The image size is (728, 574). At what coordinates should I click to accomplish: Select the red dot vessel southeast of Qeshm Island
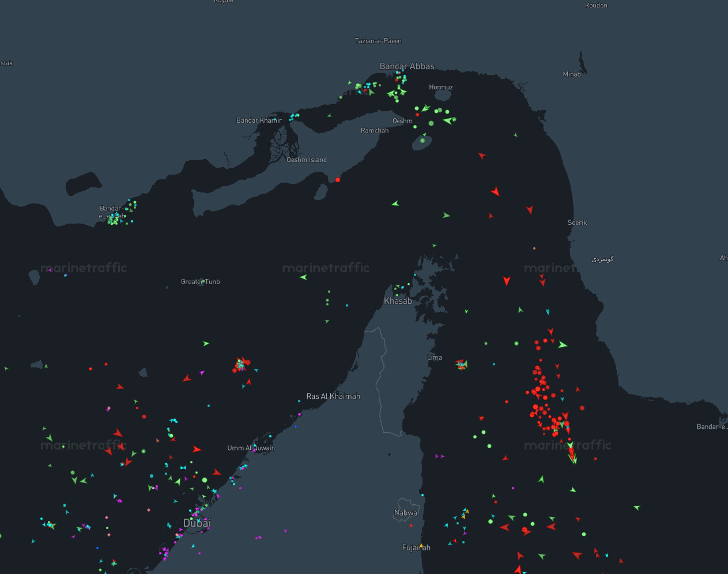(338, 180)
